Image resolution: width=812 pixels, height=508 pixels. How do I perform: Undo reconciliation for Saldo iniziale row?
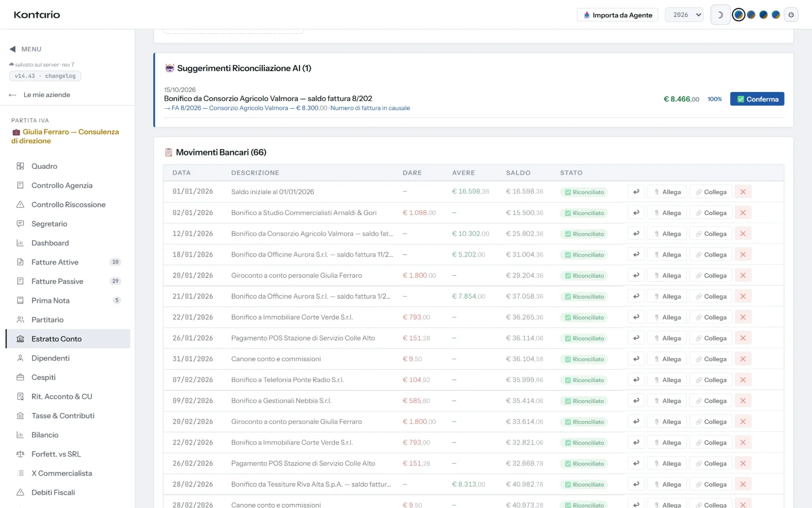click(x=636, y=192)
